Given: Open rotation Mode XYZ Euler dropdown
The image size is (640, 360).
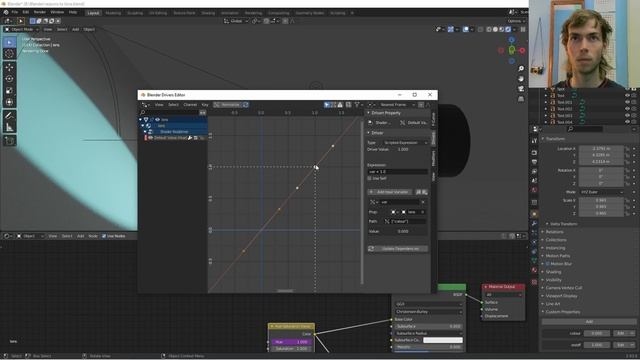Looking at the screenshot, I should (x=602, y=192).
